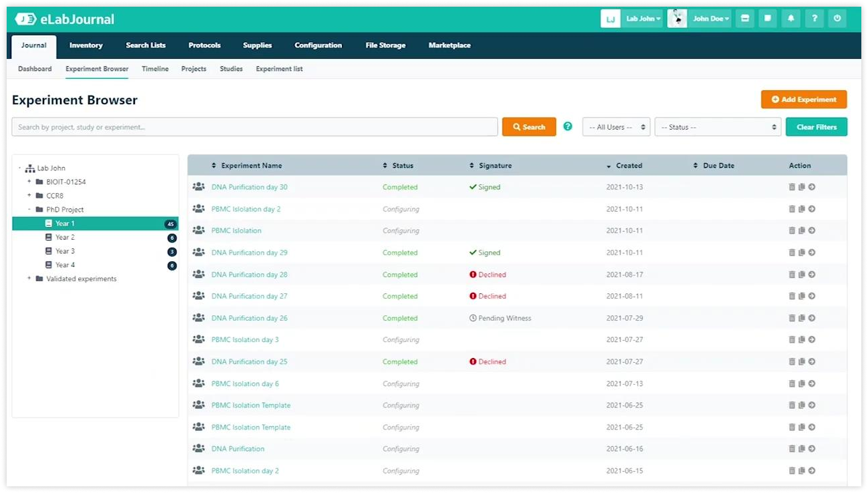This screenshot has height=493, width=868.
Task: Open the John Doe user menu
Action: [x=711, y=19]
